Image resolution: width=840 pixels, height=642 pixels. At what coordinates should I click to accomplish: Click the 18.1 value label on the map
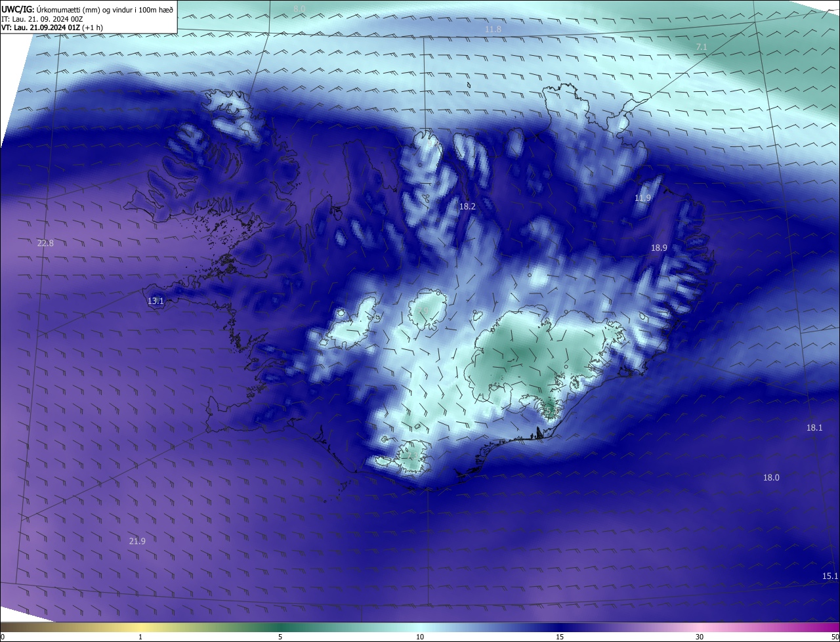[x=814, y=427]
